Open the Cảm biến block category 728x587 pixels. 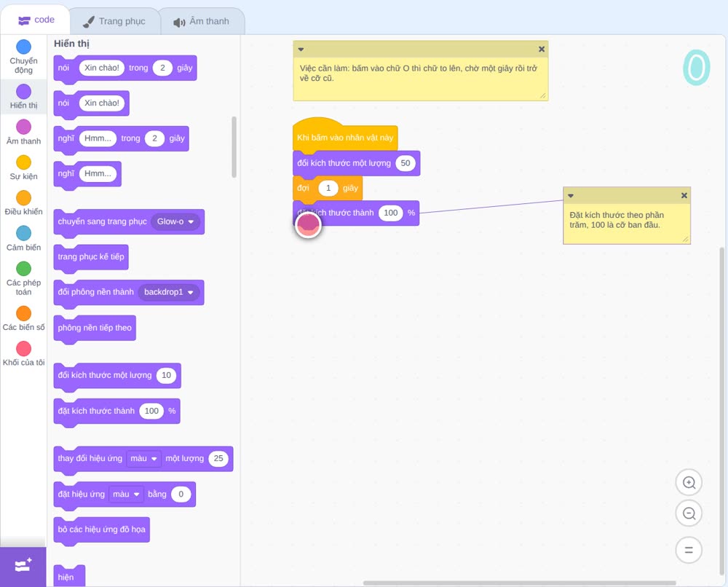(23, 239)
